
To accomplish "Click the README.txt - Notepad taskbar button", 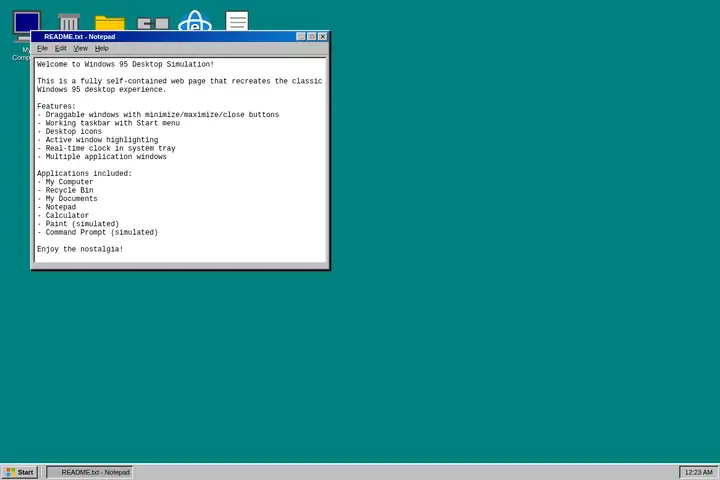I will 90,472.
